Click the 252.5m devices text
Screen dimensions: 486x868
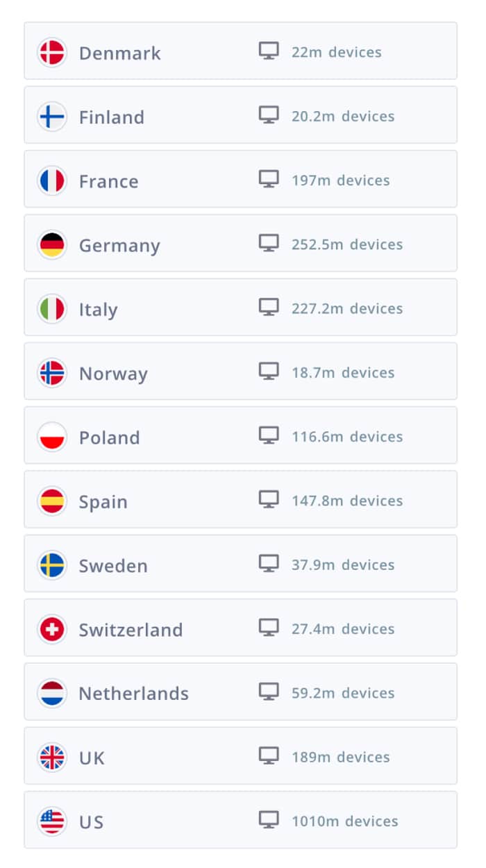[x=347, y=244]
